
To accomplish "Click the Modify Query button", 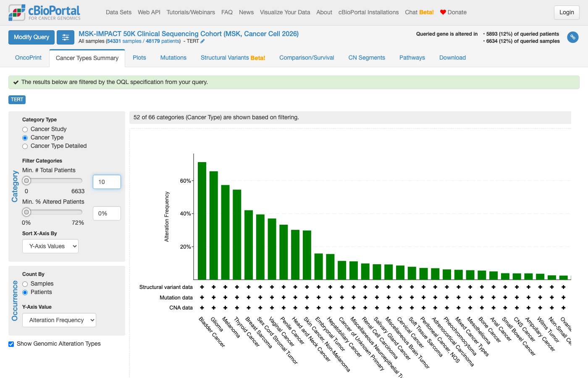I will point(31,37).
